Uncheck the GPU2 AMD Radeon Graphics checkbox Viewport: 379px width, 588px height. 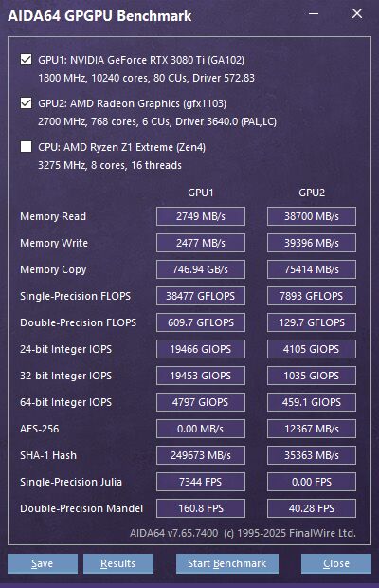coord(26,102)
